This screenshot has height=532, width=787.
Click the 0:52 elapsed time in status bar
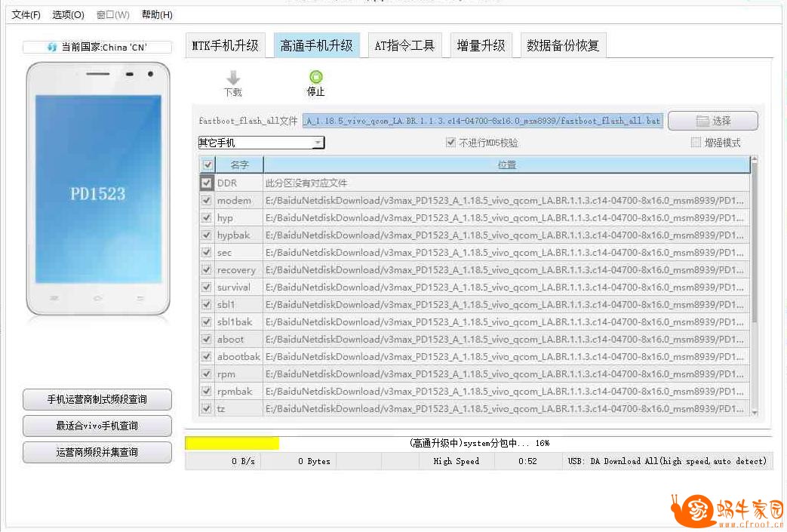(x=527, y=461)
